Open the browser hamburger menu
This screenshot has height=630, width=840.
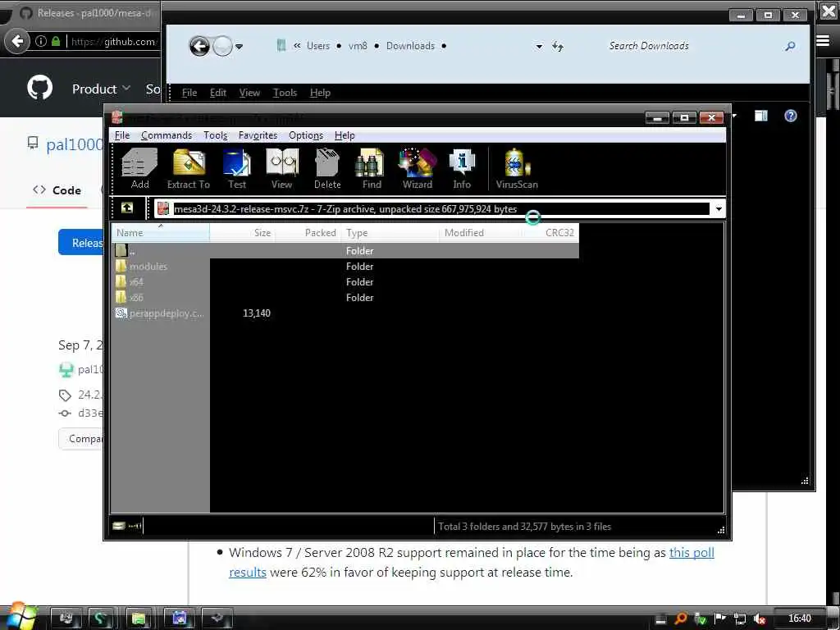(x=823, y=41)
